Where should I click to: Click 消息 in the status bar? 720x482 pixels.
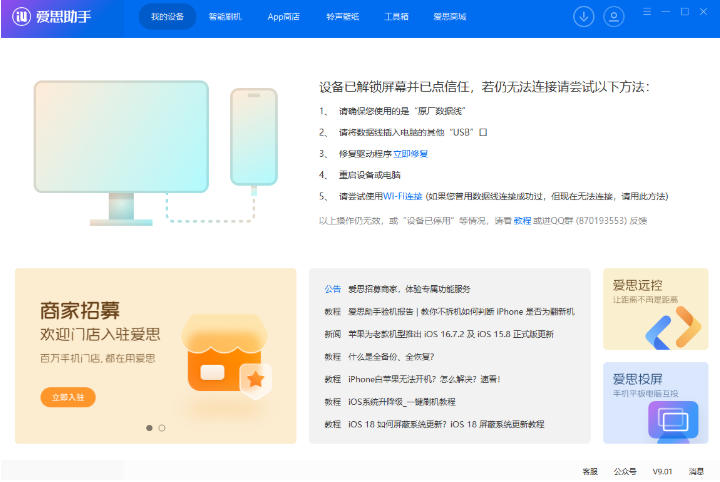[x=696, y=471]
